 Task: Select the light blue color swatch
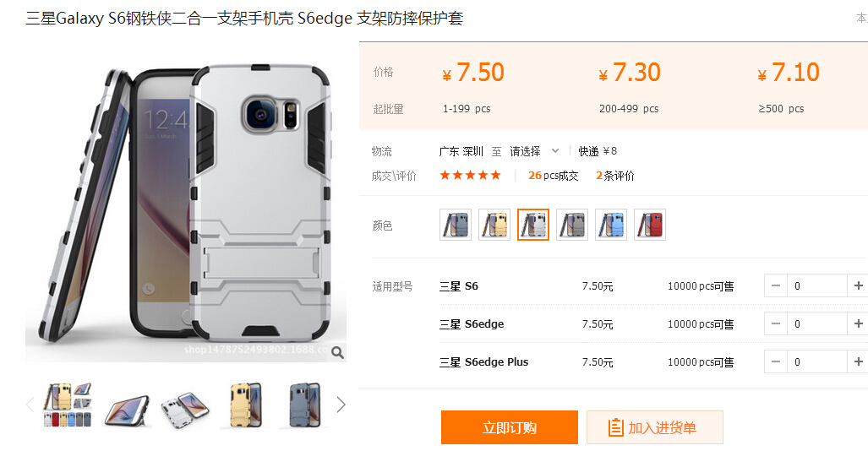click(611, 225)
